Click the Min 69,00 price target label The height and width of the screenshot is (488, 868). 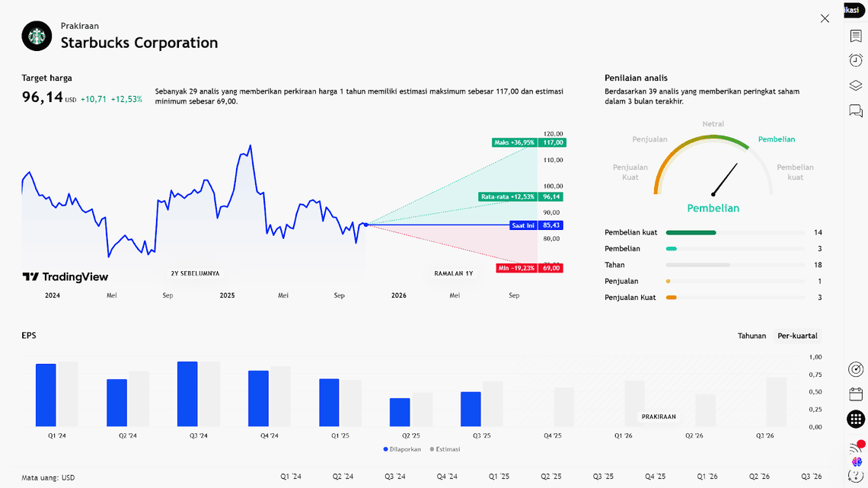(x=529, y=268)
